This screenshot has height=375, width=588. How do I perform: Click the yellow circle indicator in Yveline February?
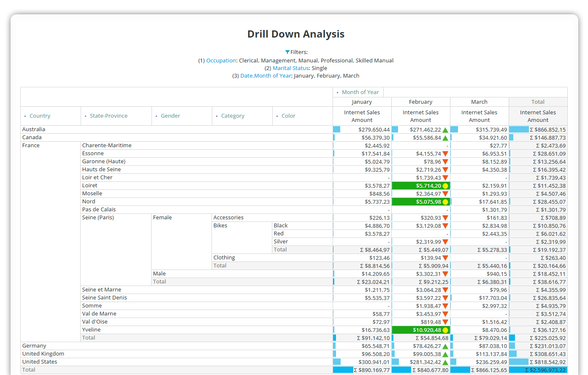[445, 330]
